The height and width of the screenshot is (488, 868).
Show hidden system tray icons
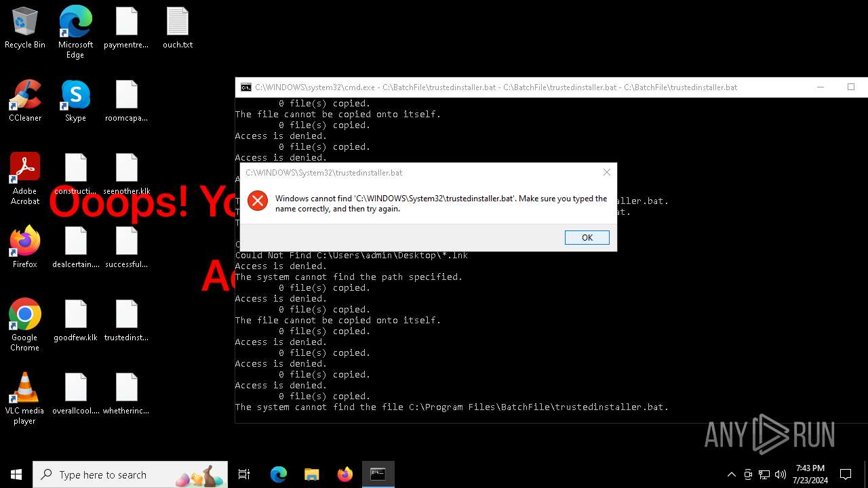pyautogui.click(x=731, y=474)
